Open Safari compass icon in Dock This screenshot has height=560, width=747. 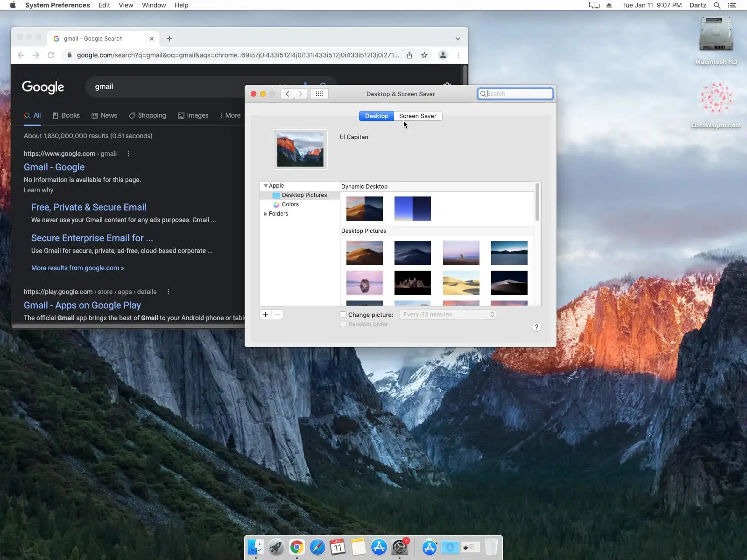point(317,547)
